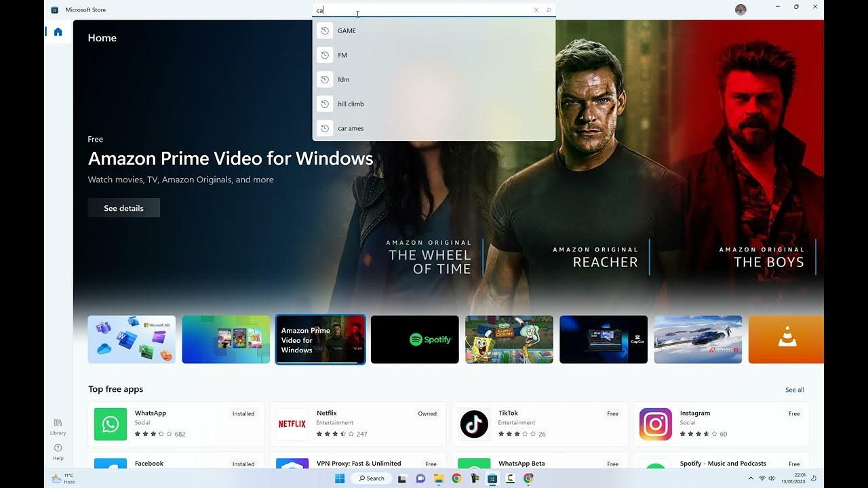
Task: Click the Netflix app icon
Action: point(292,424)
